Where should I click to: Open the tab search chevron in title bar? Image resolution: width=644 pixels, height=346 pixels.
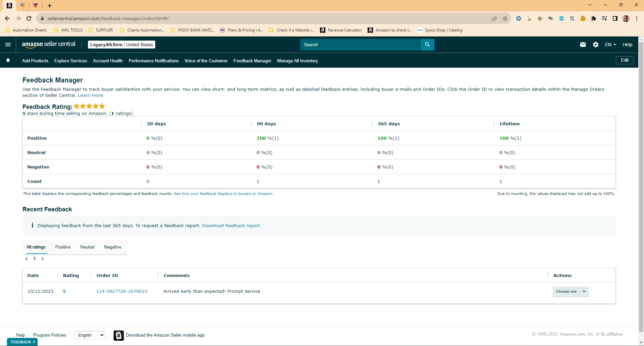click(x=590, y=5)
